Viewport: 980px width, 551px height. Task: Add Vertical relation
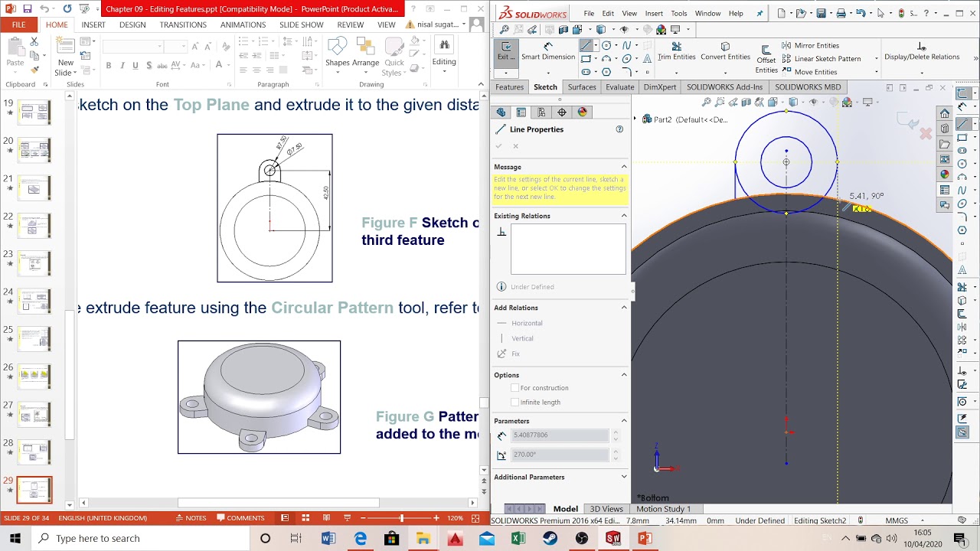(515, 338)
